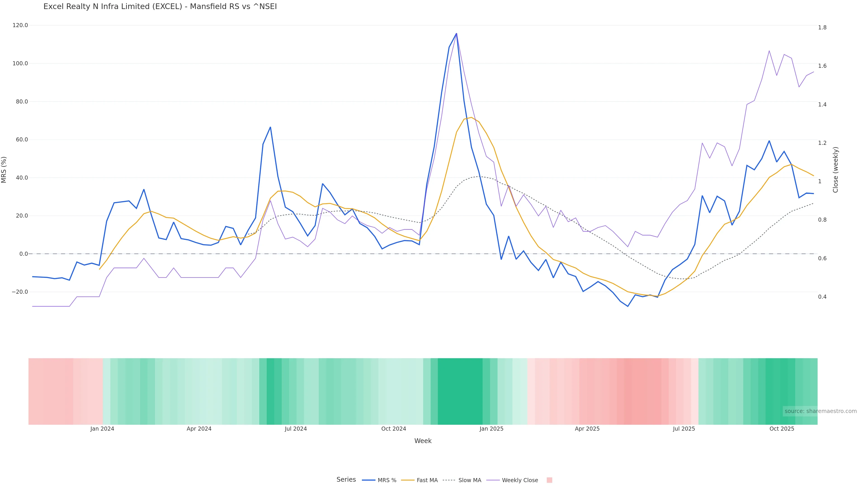Click the orange Fast MA line icon
The width and height of the screenshot is (868, 488).
[x=408, y=480]
